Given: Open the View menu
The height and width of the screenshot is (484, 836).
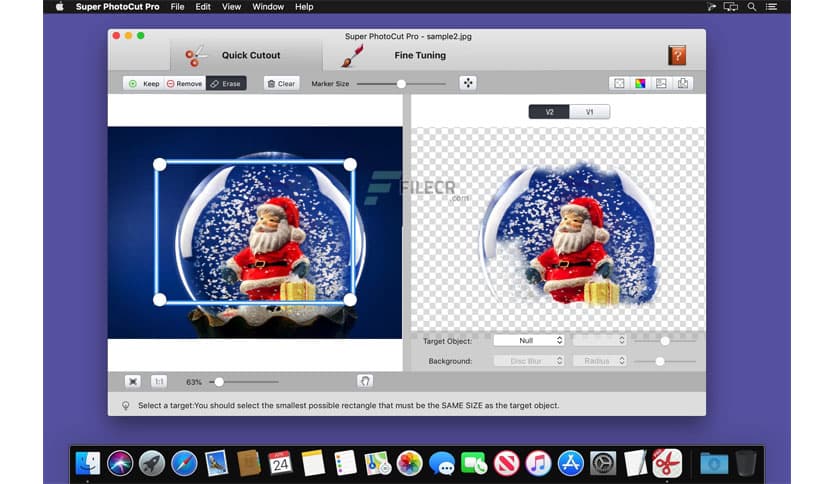Looking at the screenshot, I should (231, 7).
